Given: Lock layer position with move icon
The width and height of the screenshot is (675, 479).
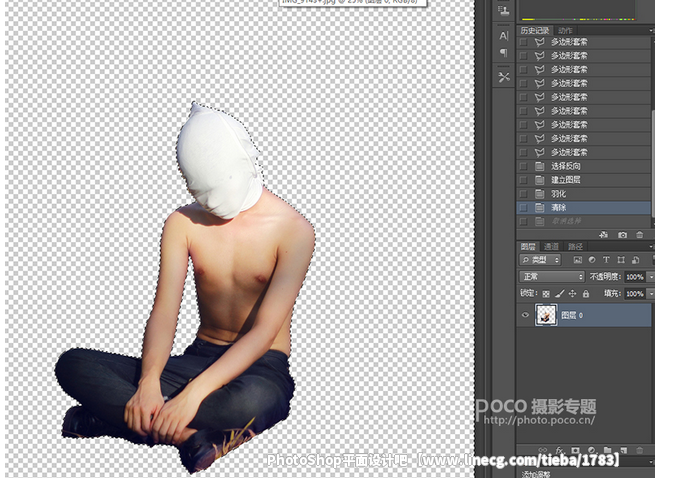Looking at the screenshot, I should [x=573, y=294].
